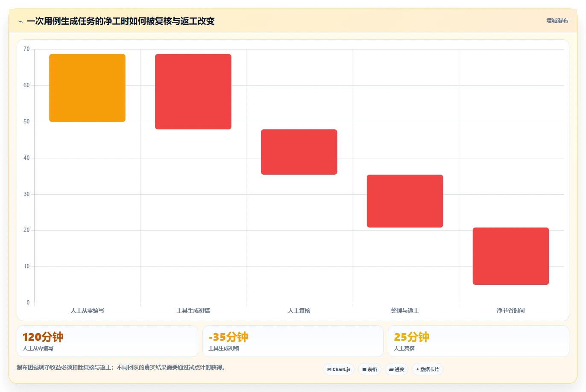Click x-axis label 工具生成初稿
Viewport: 586px width, 392px height.
pos(193,310)
